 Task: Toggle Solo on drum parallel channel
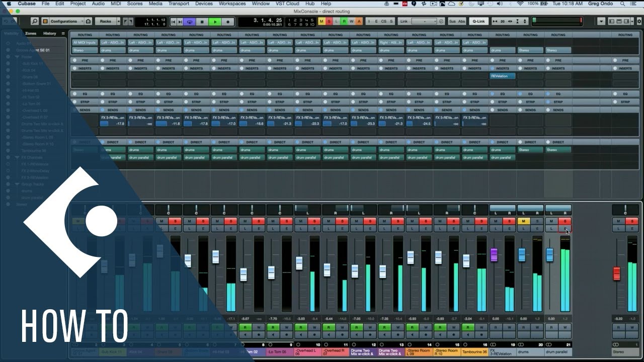[x=565, y=221]
